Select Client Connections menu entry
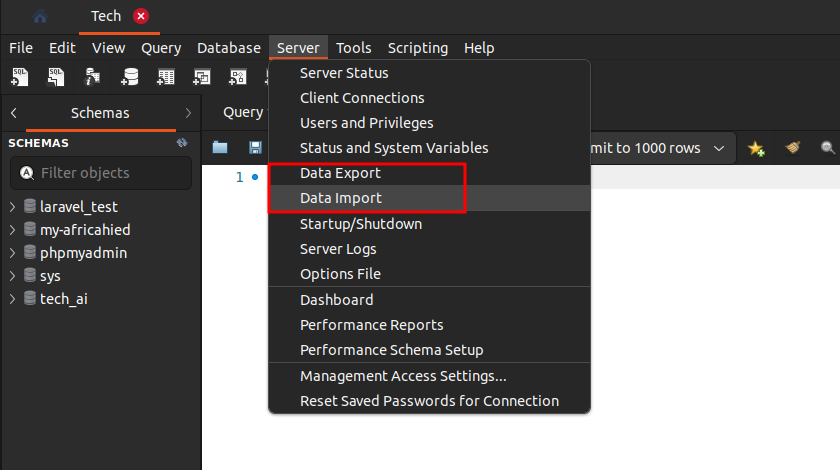 point(430,98)
